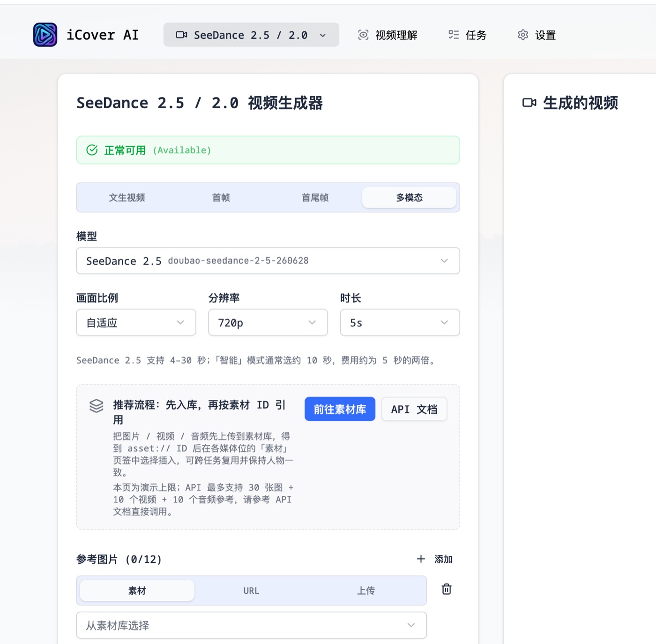Click the layers icon beside 推荐流程
Screen dimensions: 656x644
coord(97,406)
